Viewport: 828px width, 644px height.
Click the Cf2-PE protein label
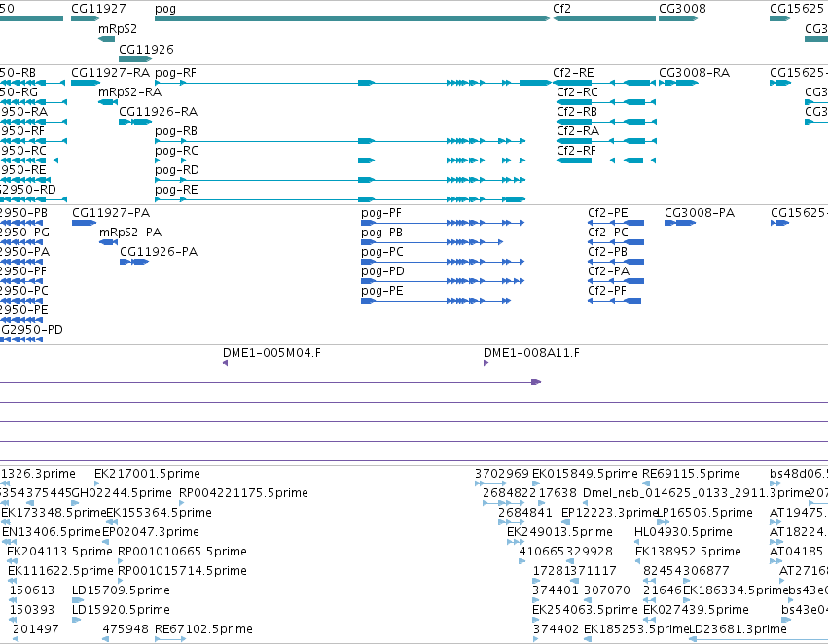pos(608,213)
